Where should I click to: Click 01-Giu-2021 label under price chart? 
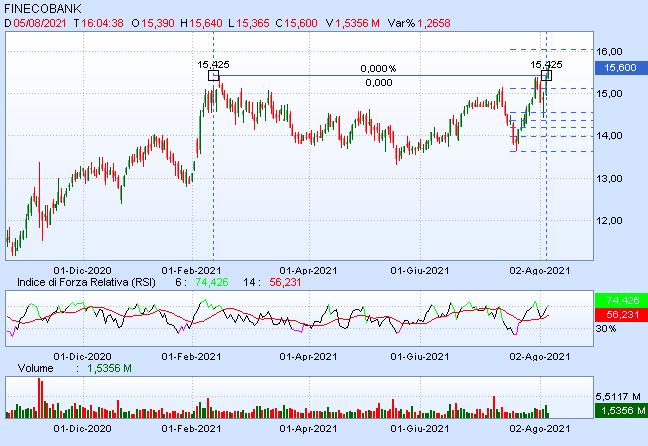(x=419, y=271)
